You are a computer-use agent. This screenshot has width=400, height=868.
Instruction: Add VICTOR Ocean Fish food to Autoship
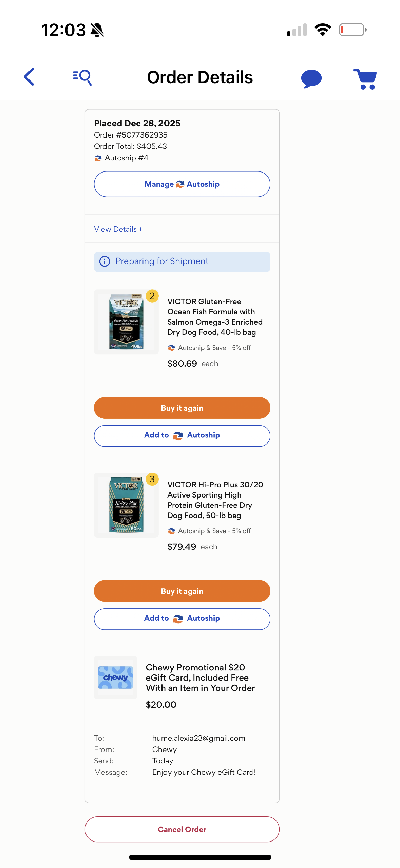click(182, 436)
